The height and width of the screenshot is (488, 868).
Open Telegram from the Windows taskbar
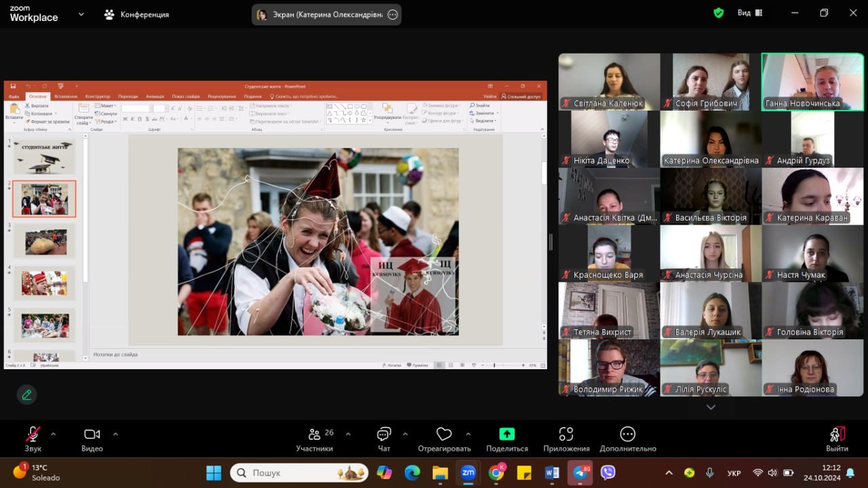580,472
